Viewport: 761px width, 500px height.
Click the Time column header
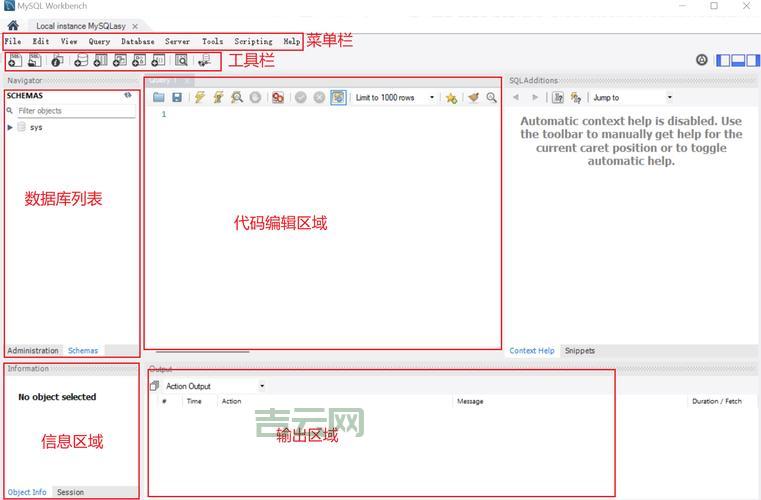pos(194,401)
